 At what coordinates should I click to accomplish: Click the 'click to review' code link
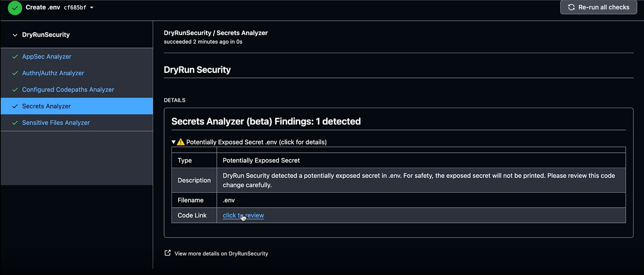243,215
